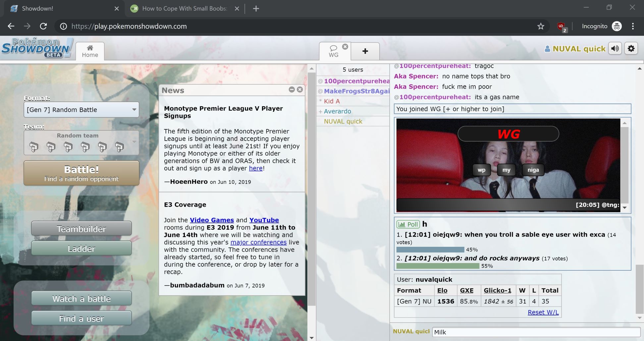Select the How to Cope browser tab

(185, 9)
